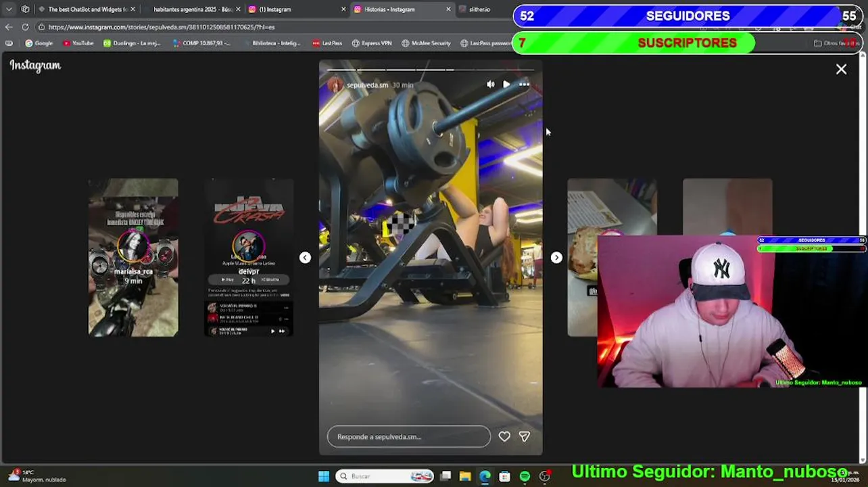Click the Instagram URL address bar

coord(270,27)
